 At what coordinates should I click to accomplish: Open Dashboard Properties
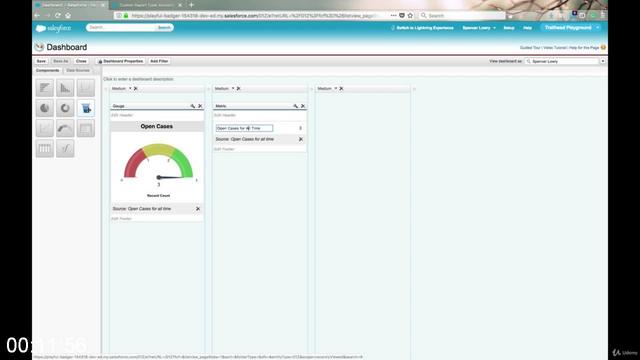point(120,61)
